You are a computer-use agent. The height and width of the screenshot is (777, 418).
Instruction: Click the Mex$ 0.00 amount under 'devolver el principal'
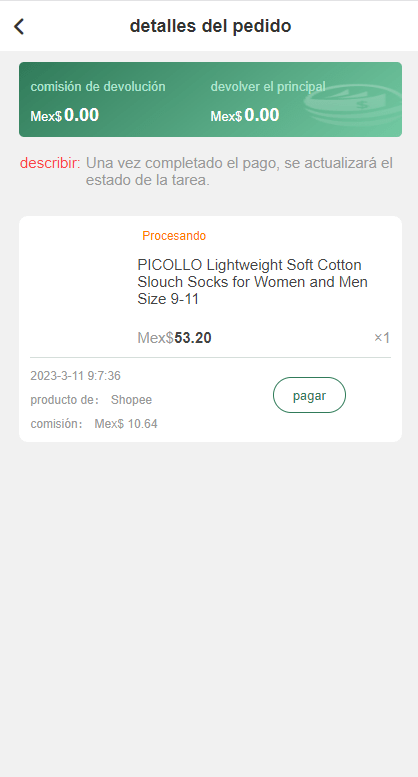click(245, 115)
